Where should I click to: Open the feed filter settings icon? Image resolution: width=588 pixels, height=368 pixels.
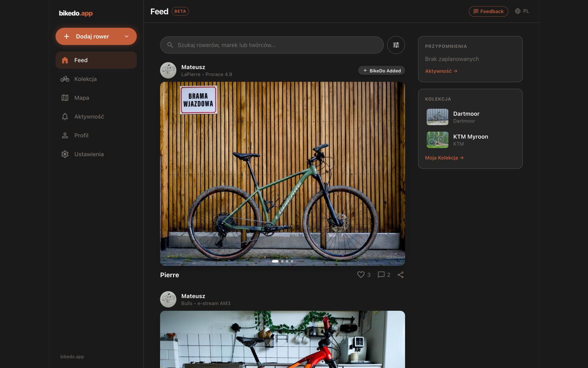(x=396, y=45)
